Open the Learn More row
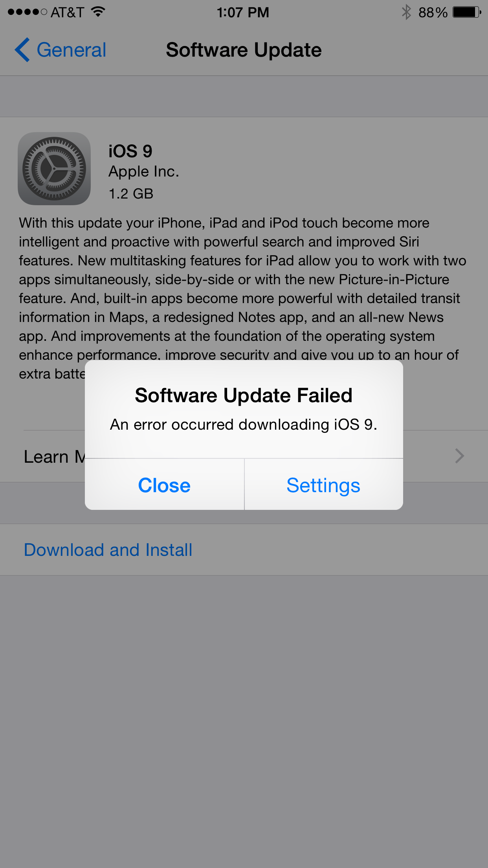Viewport: 488px width, 868px height. (244, 456)
